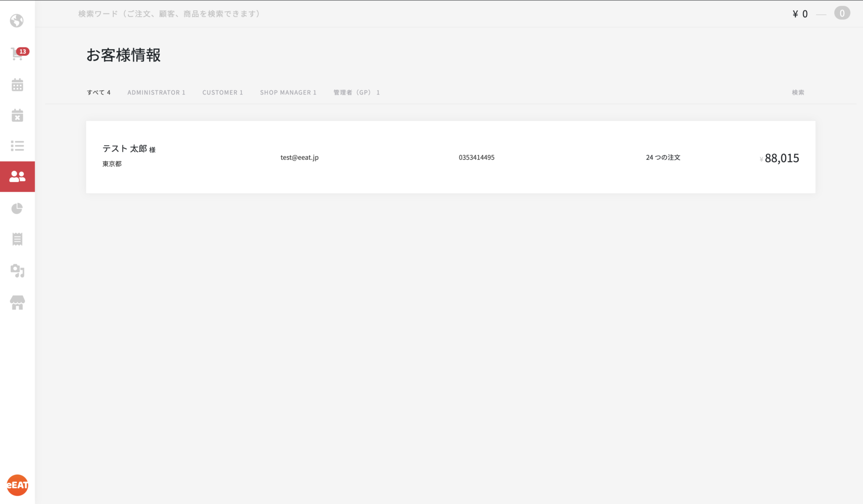This screenshot has width=863, height=504.
Task: Open the pie chart reports icon
Action: pos(17,208)
